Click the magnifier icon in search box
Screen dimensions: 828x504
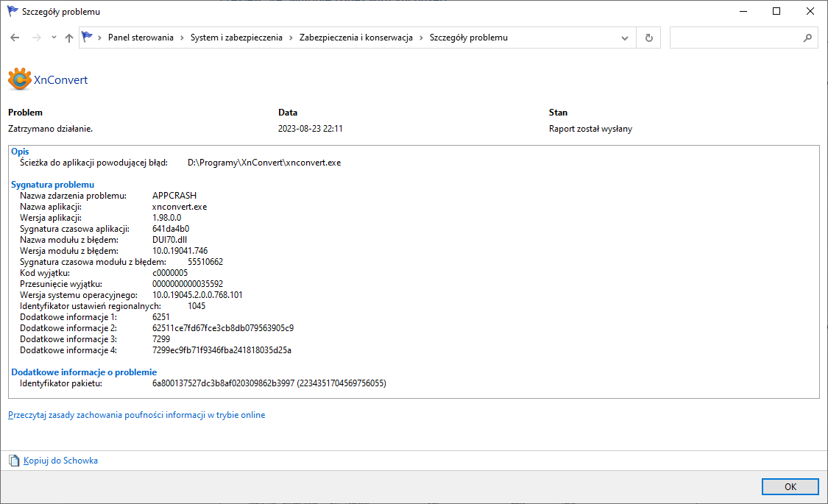(x=807, y=38)
